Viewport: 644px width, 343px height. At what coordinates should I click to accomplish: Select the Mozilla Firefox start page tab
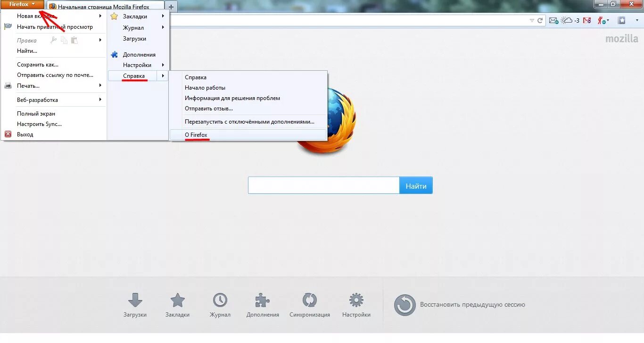coord(106,7)
